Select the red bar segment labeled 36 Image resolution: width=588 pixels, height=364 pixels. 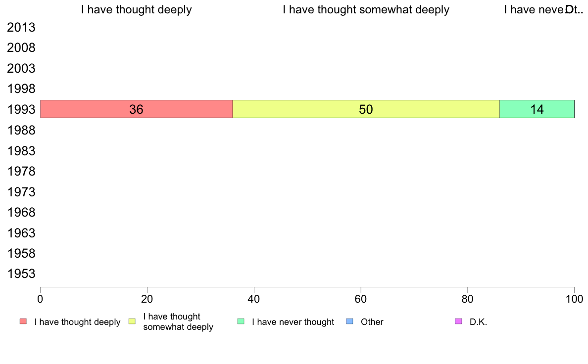coord(137,109)
